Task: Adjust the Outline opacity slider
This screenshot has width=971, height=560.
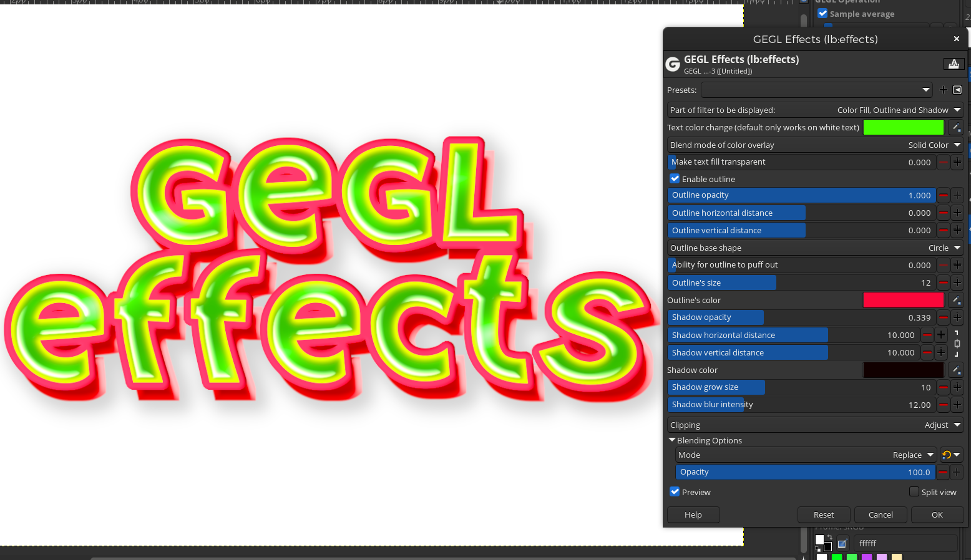Action: tap(802, 195)
